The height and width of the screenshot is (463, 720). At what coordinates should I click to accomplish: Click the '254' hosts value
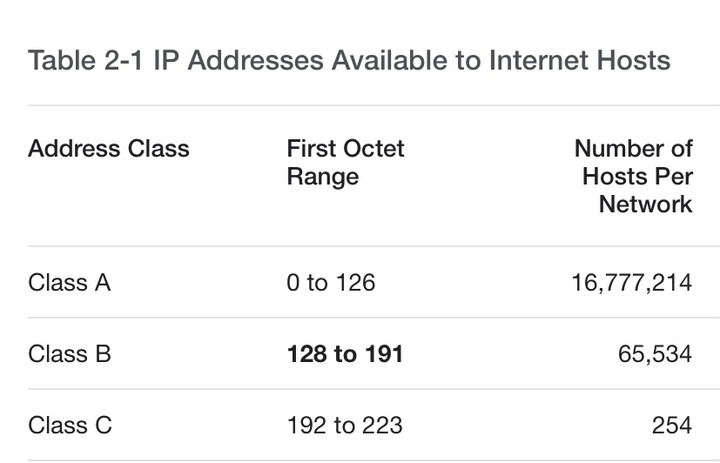[x=672, y=425]
